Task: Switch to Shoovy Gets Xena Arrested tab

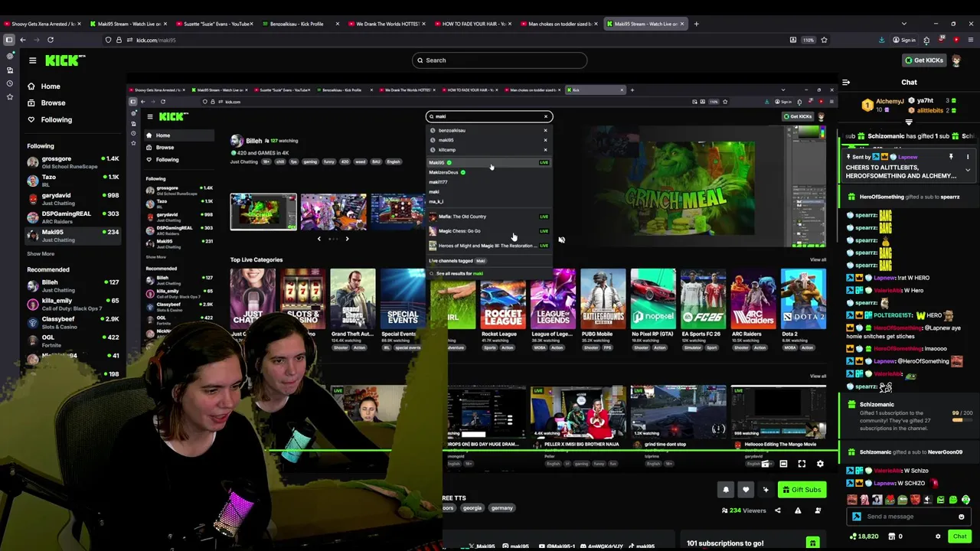Action: click(44, 24)
